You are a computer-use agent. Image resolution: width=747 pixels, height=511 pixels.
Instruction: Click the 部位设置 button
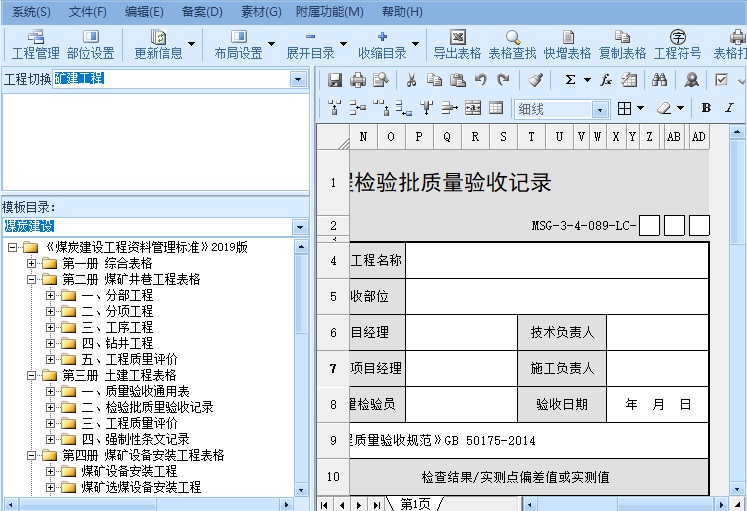point(90,44)
